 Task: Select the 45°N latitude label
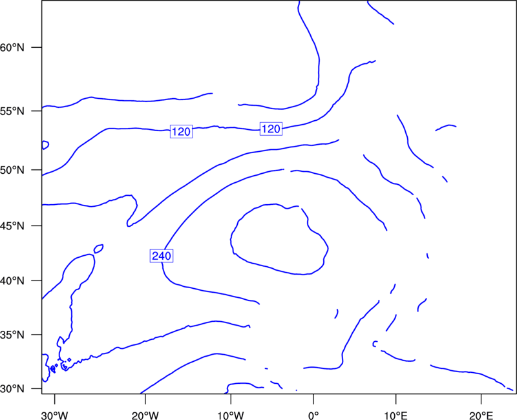click(x=12, y=226)
